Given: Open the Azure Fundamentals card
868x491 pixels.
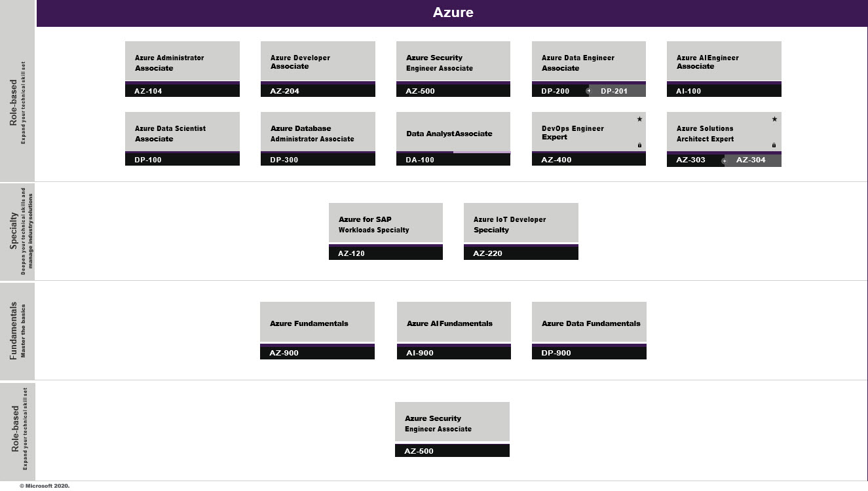Looking at the screenshot, I should click(317, 323).
